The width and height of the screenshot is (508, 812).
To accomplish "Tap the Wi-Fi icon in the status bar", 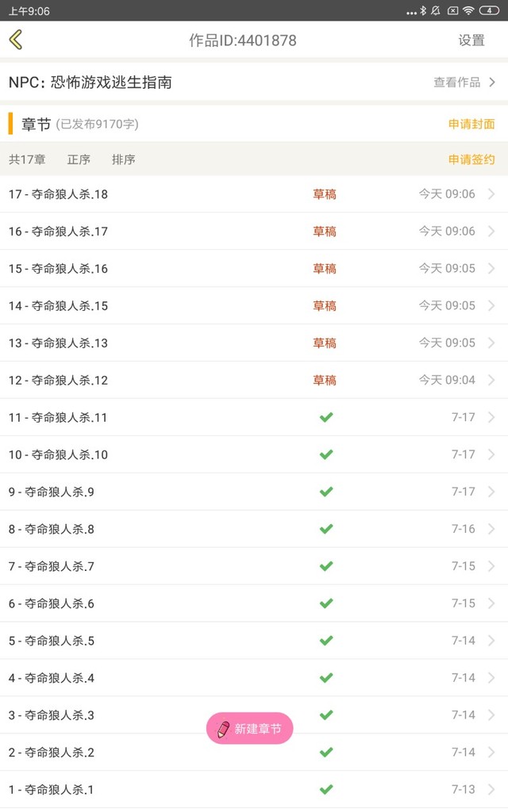I will coord(468,10).
